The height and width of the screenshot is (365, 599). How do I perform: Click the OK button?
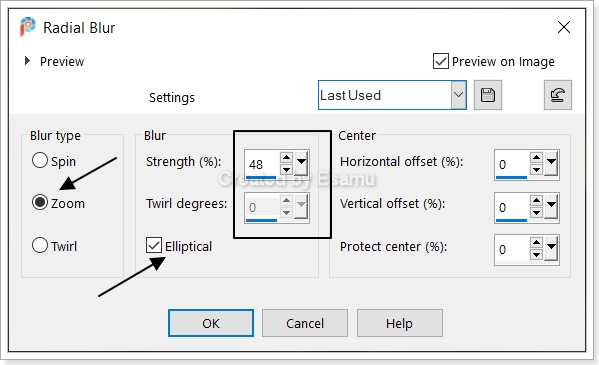[211, 323]
